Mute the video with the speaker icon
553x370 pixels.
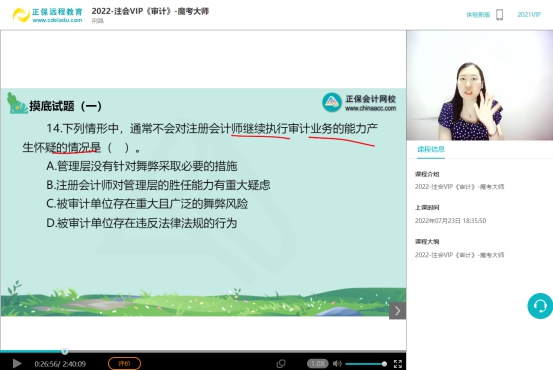pyautogui.click(x=337, y=363)
